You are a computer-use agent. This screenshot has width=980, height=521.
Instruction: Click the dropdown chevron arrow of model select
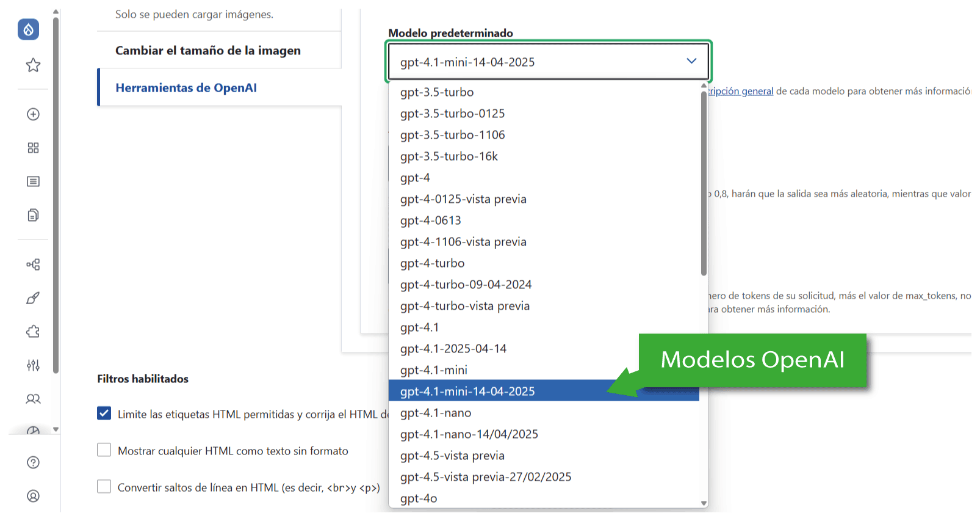pos(691,61)
